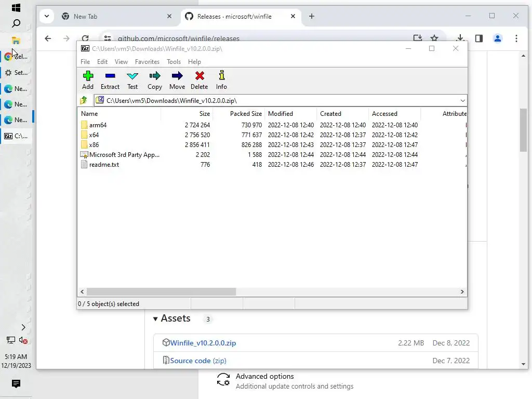Click the Chrome page vertical scrollbar thumb
Viewport: 532px width, 399px height.
point(524,130)
